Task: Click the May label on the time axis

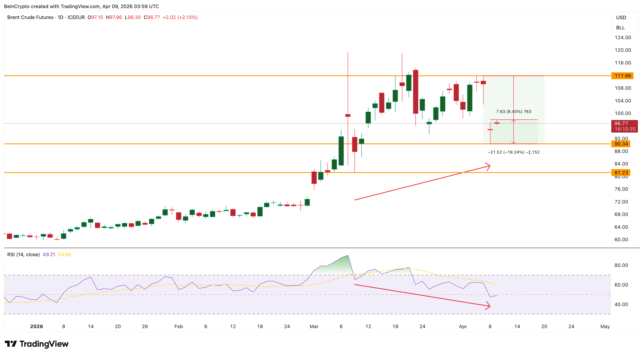Action: pyautogui.click(x=605, y=327)
